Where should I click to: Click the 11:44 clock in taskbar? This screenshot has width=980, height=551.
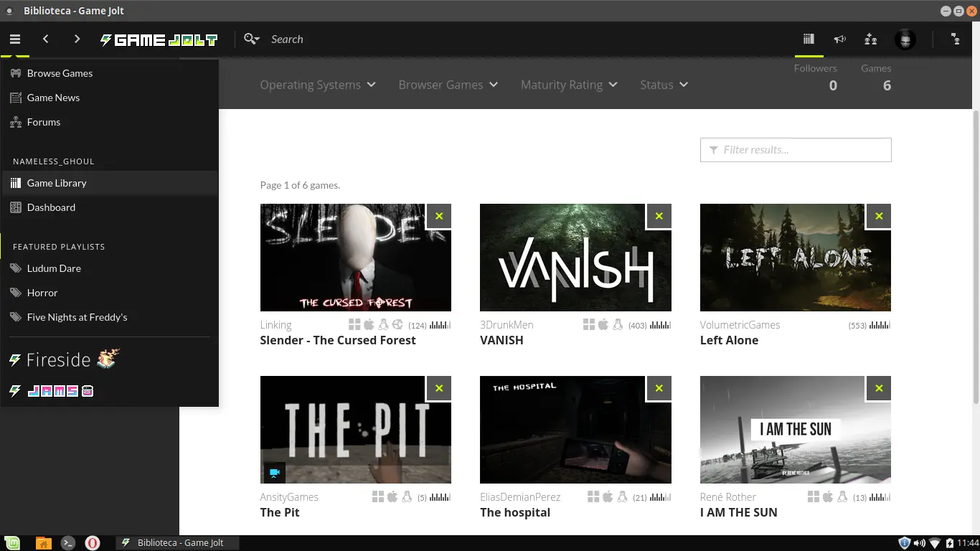(968, 543)
